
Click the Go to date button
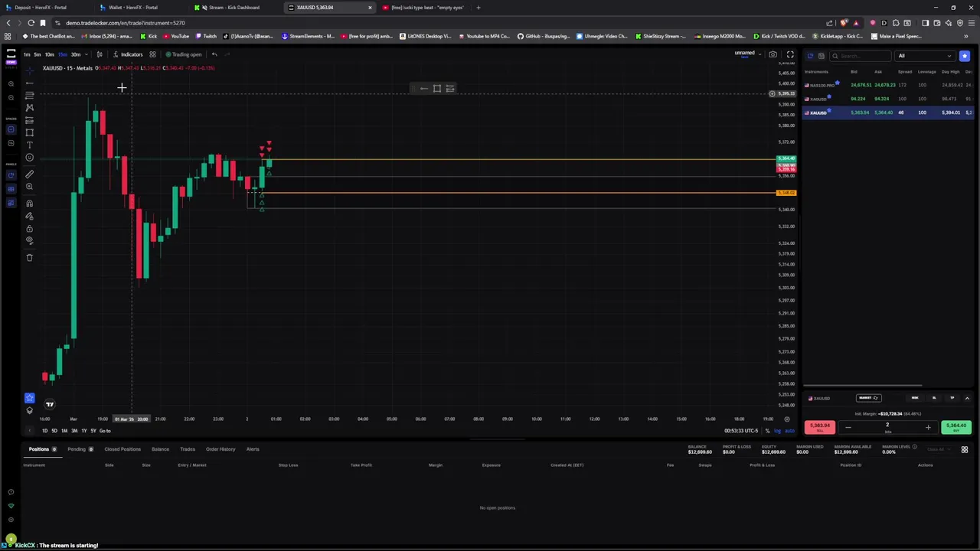[105, 431]
